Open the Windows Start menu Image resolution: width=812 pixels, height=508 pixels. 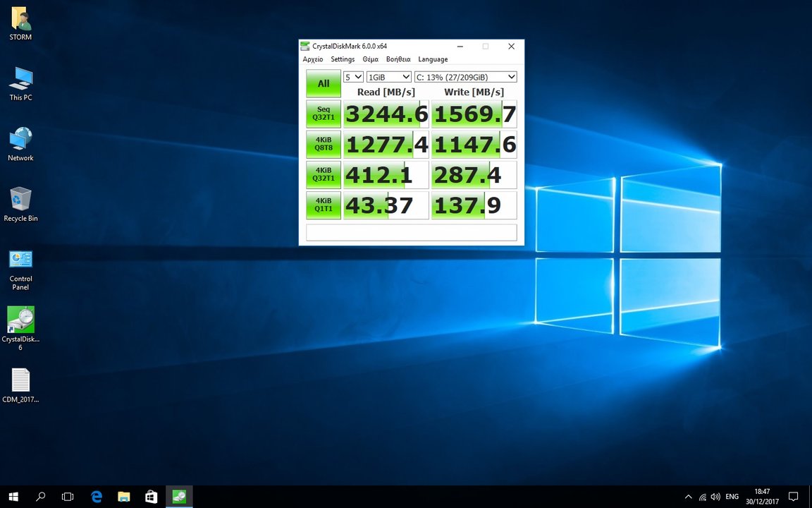[13, 497]
